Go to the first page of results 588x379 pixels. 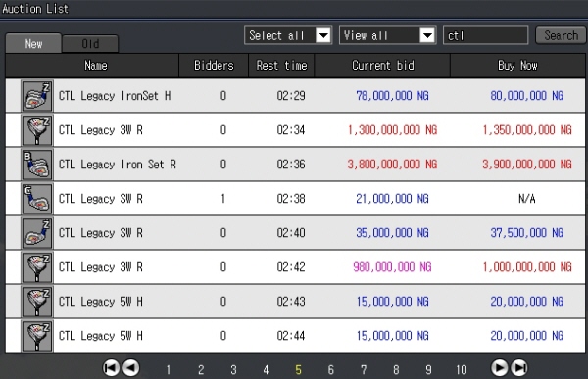(111, 368)
